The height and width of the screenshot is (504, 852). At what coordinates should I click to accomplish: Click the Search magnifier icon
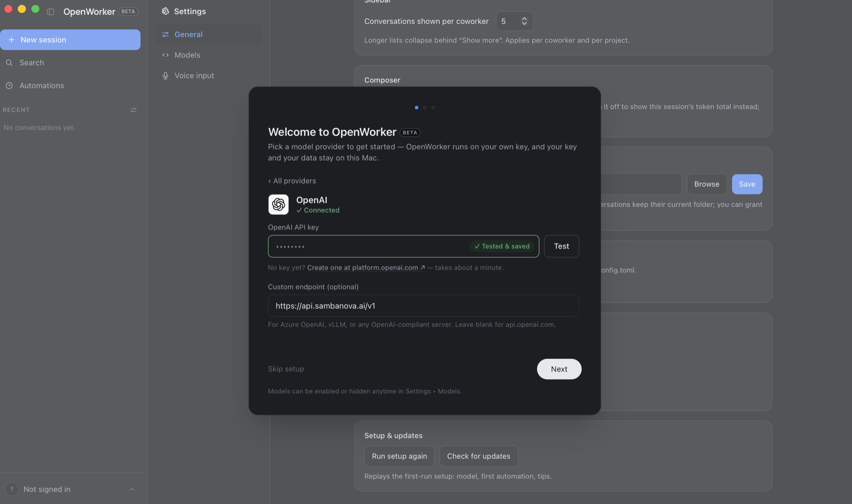coord(9,62)
